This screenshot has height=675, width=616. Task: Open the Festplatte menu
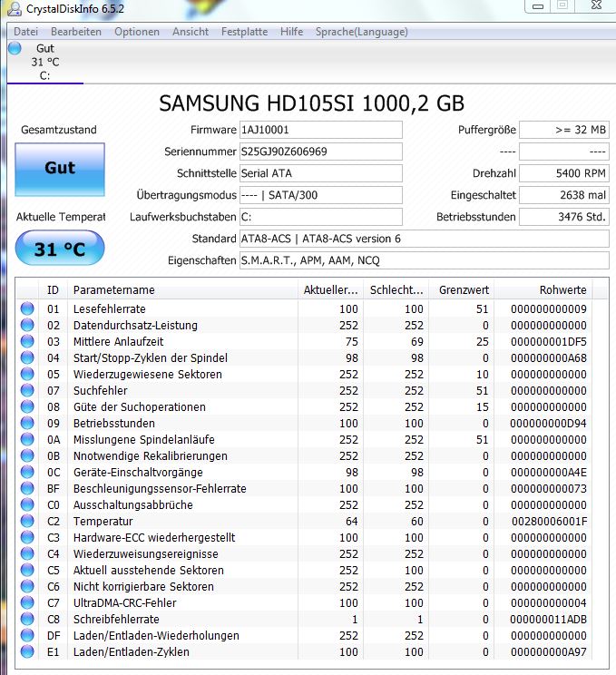(x=245, y=32)
